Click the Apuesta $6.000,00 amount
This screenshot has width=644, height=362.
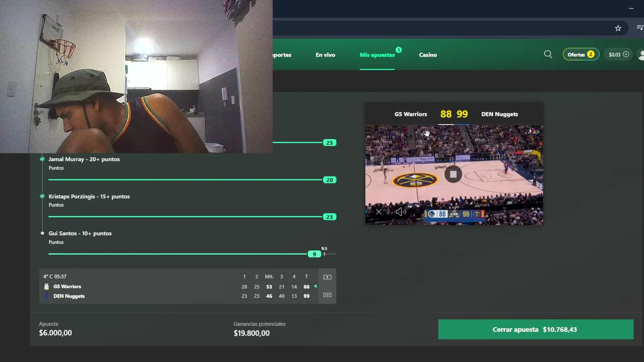pyautogui.click(x=55, y=333)
